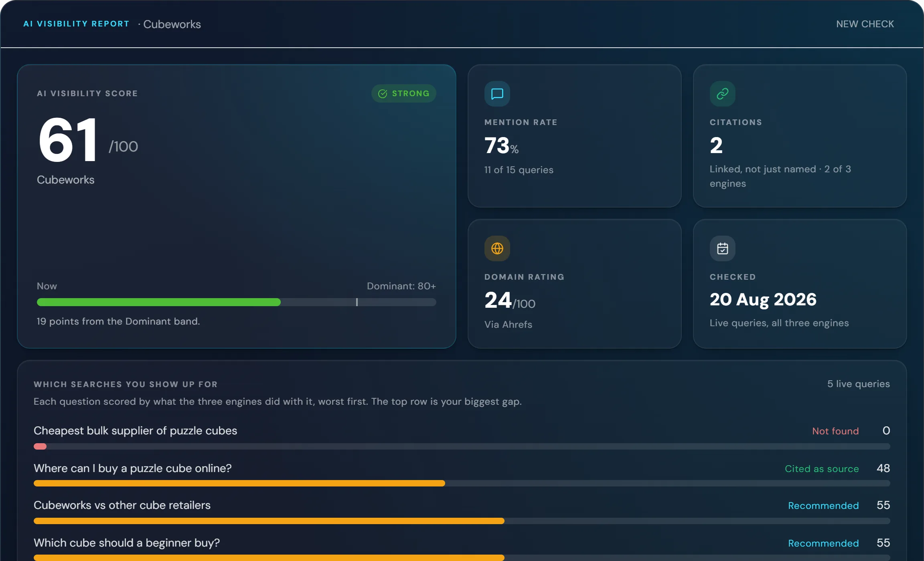Click the score 0 for Cheapest bulk supplier
Screen dimensions: 924x561
886,431
